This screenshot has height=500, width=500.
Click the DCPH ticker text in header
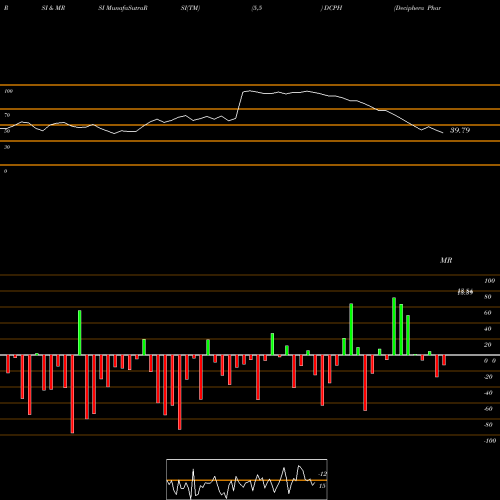(333, 8)
